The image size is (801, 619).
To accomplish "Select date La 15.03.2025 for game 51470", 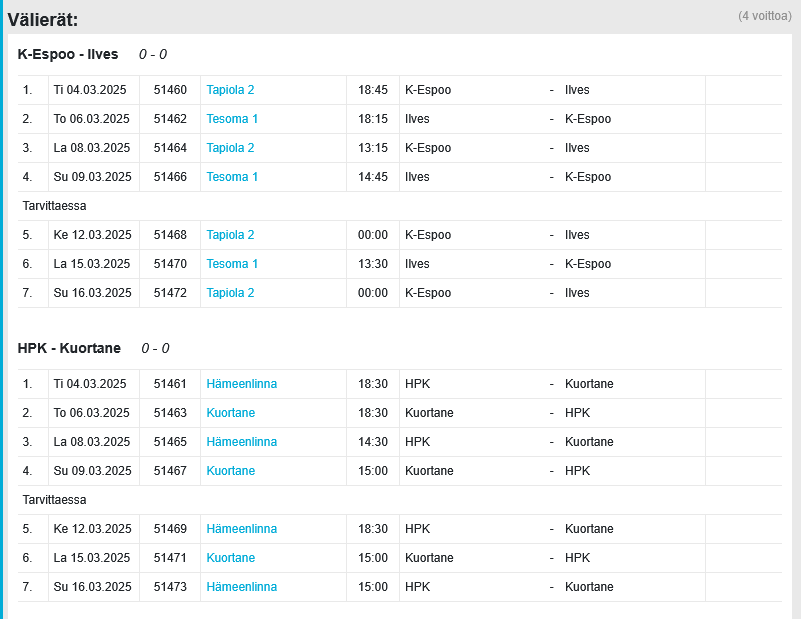I will [x=92, y=264].
